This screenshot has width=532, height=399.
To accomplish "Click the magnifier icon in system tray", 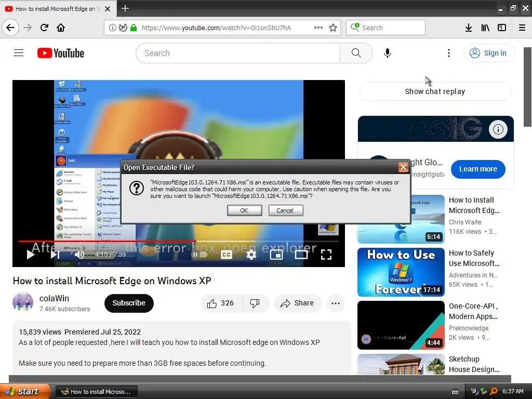I will (x=494, y=391).
